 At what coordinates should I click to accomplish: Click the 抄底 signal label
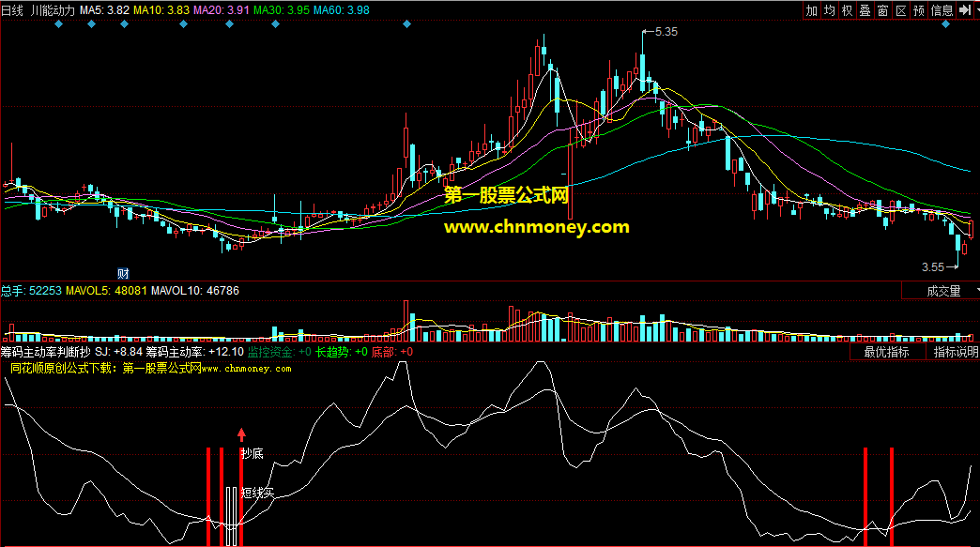tap(252, 453)
